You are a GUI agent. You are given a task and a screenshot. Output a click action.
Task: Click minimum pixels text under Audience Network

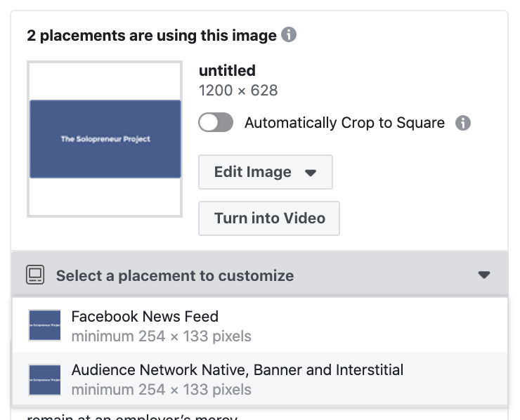pyautogui.click(x=161, y=390)
